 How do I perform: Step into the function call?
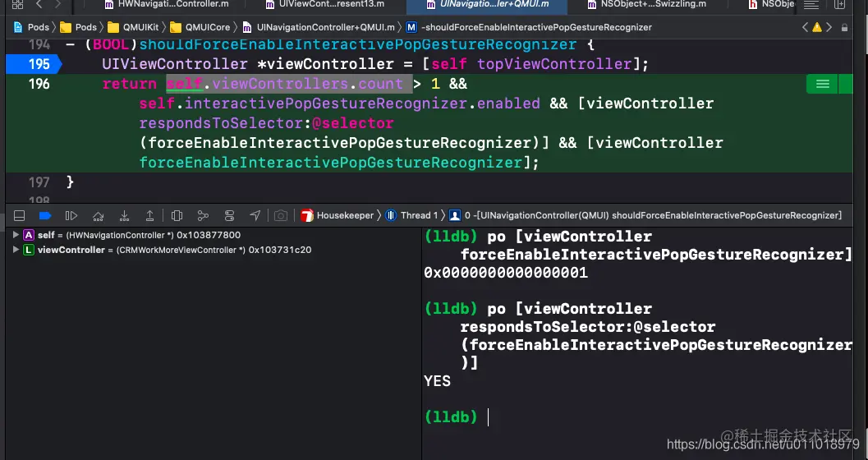[125, 215]
